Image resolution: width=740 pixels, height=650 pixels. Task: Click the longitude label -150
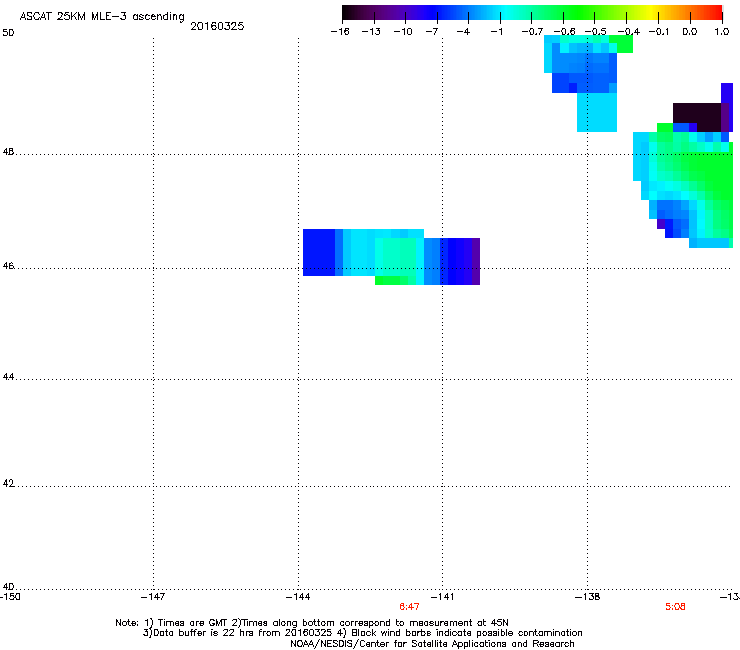point(10,597)
